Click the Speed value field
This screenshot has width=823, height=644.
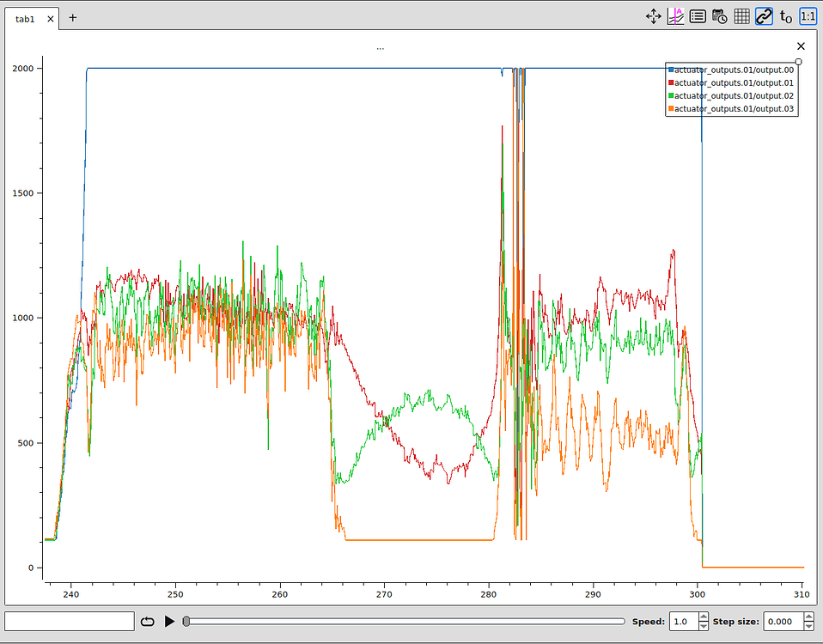pyautogui.click(x=684, y=622)
